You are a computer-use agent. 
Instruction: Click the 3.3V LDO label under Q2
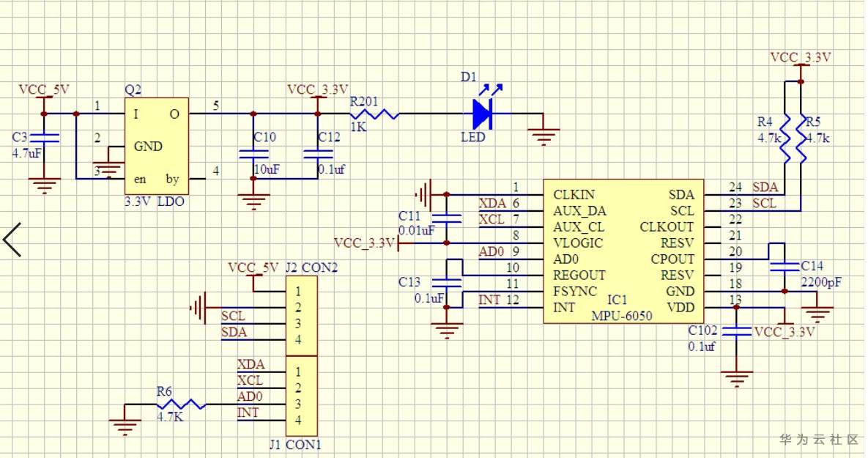[x=155, y=202]
